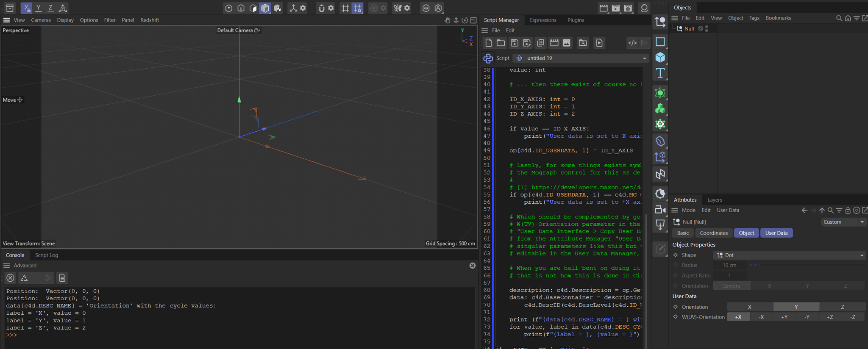The width and height of the screenshot is (868, 349).
Task: Open Console hamburger menu
Action: click(x=6, y=266)
